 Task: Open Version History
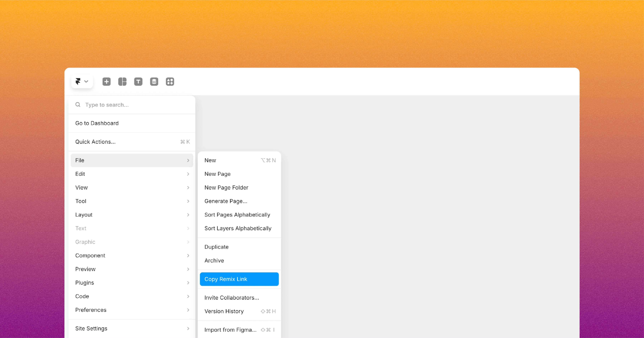coord(224,311)
